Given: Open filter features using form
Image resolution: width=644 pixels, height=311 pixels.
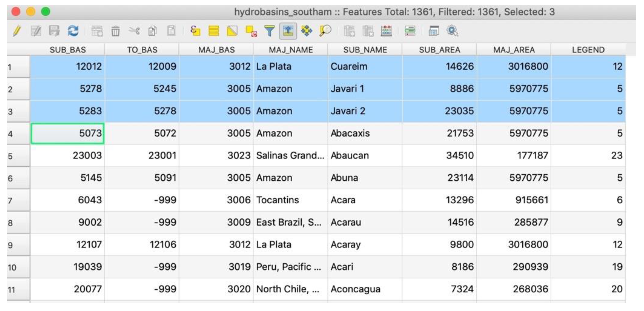Looking at the screenshot, I should [269, 31].
